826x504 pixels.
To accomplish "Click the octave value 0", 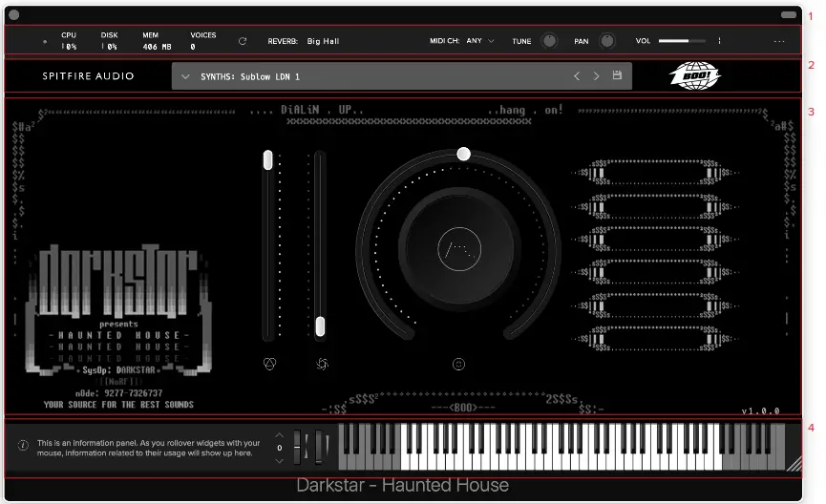I will coord(279,449).
